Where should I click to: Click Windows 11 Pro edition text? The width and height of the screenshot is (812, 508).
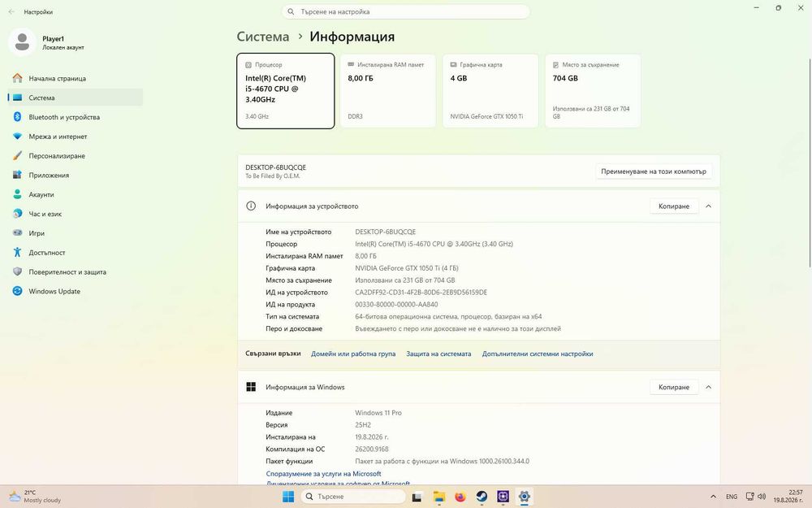pyautogui.click(x=378, y=413)
